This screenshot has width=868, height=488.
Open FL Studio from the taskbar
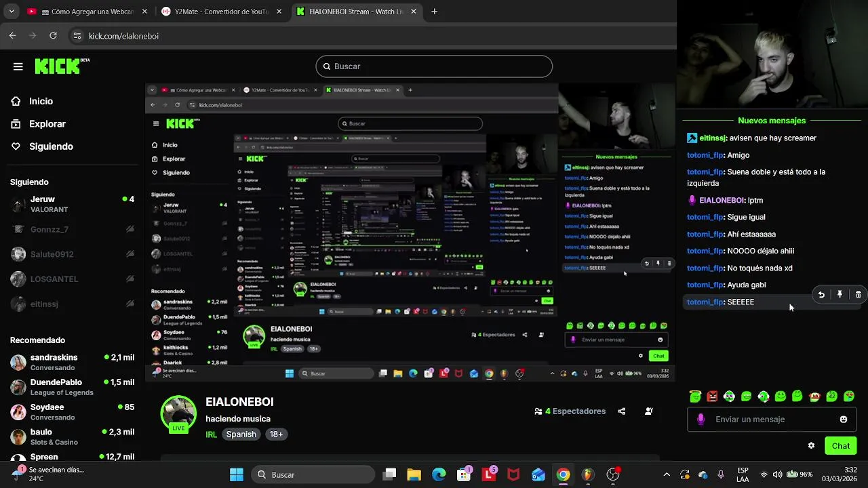point(587,474)
